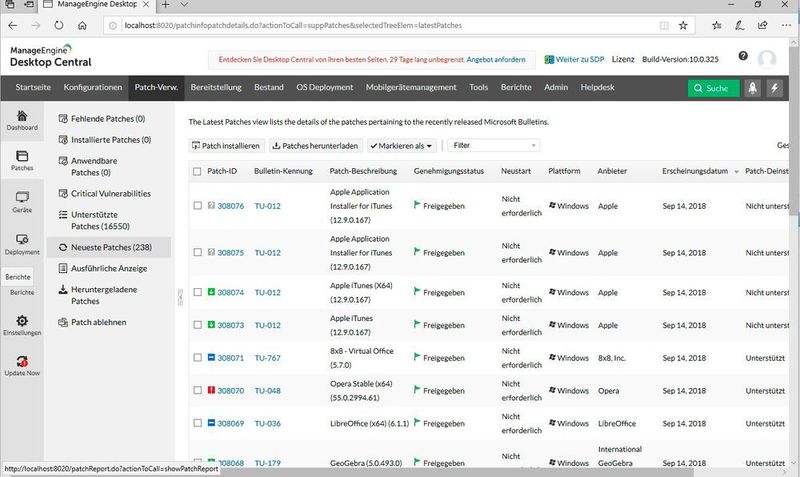Viewport: 800px width, 477px height.
Task: Select Heruntergeladene Patches in sidebar
Action: click(x=104, y=295)
